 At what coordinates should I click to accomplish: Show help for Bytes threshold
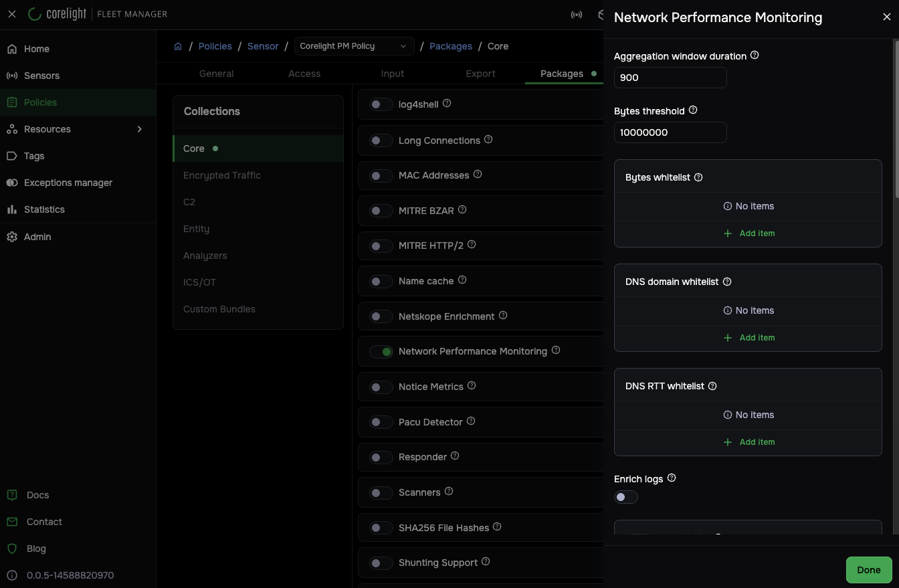693,110
